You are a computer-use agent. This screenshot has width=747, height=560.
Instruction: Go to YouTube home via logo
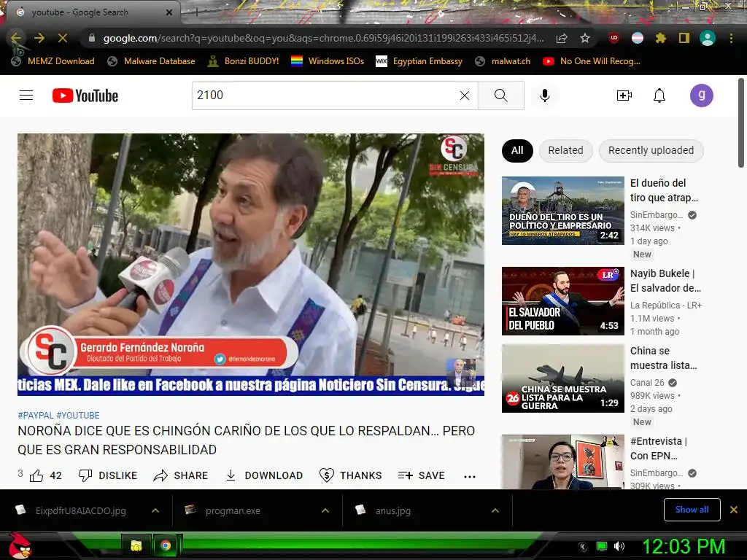click(85, 96)
